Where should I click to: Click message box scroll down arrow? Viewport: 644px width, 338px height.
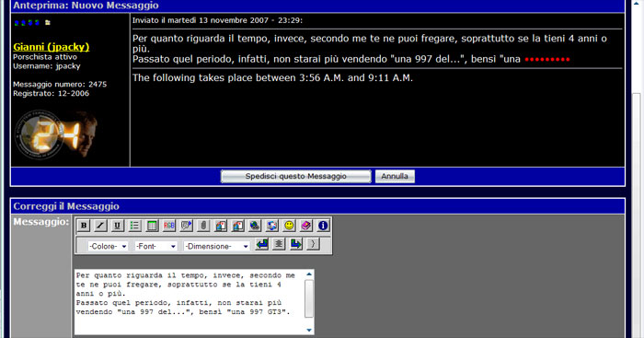click(x=309, y=330)
